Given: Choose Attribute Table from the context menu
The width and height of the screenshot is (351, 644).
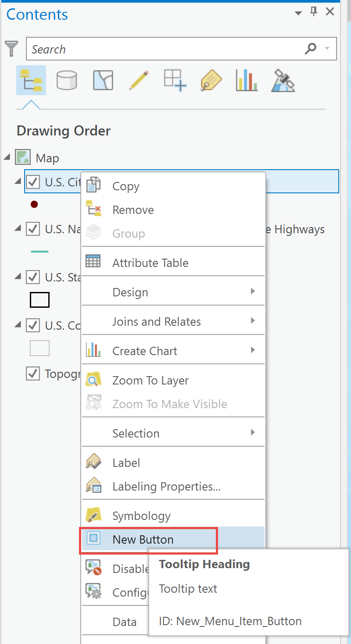Looking at the screenshot, I should pyautogui.click(x=149, y=262).
